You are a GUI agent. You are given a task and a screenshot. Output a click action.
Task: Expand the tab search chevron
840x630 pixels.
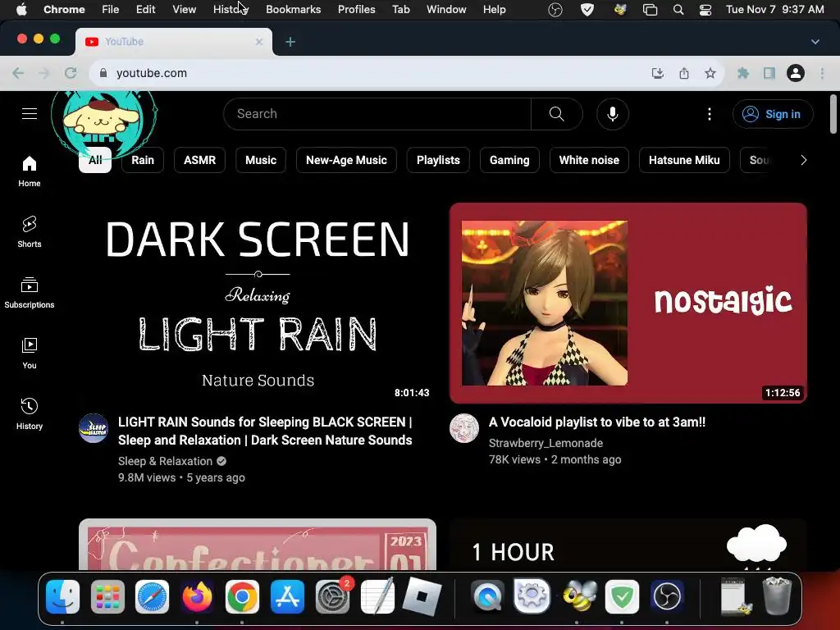click(815, 42)
